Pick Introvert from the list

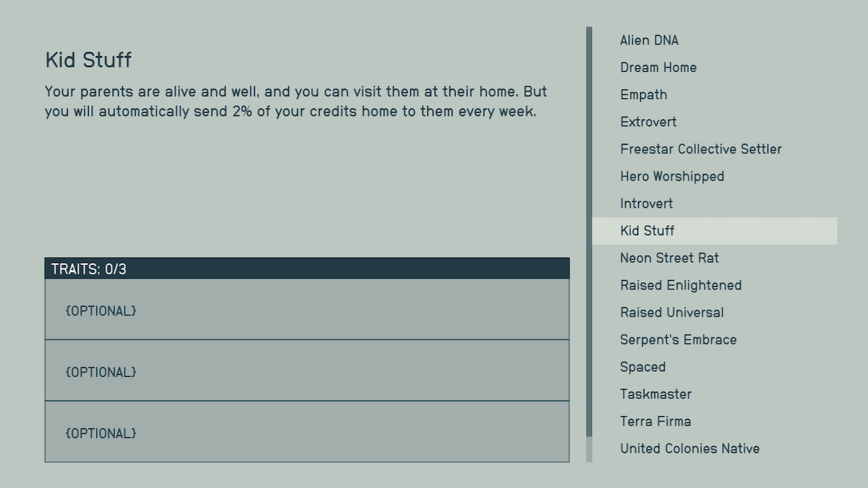click(x=646, y=203)
